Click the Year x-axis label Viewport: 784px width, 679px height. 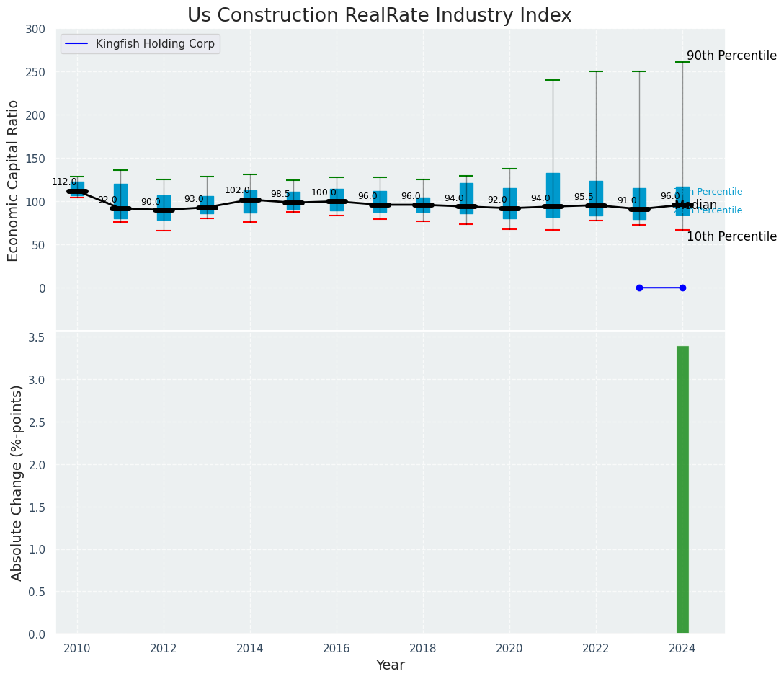pos(390,665)
